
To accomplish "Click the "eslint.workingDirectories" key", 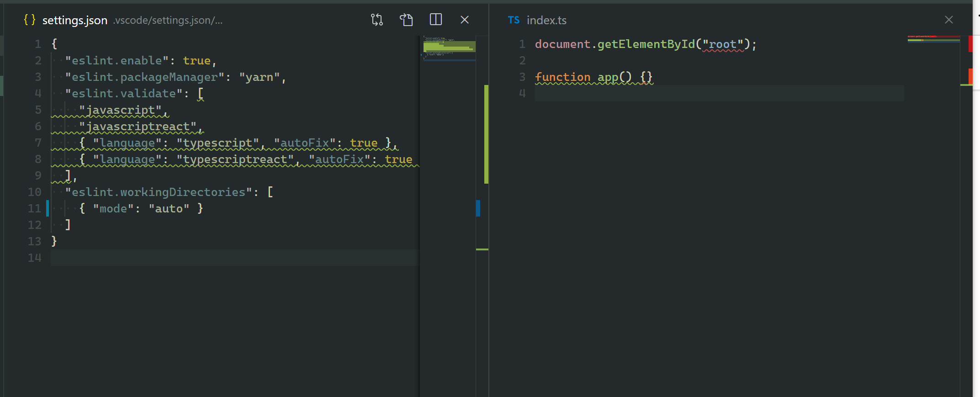I will point(159,192).
